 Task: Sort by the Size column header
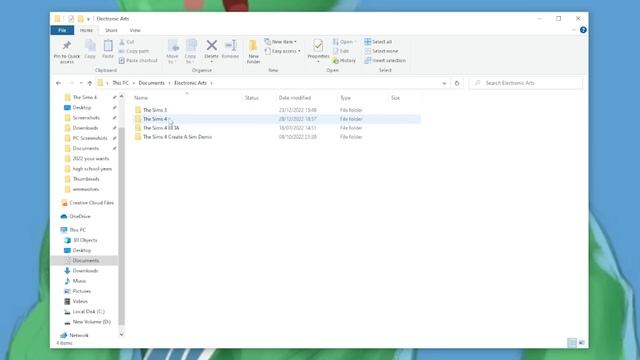[396, 98]
